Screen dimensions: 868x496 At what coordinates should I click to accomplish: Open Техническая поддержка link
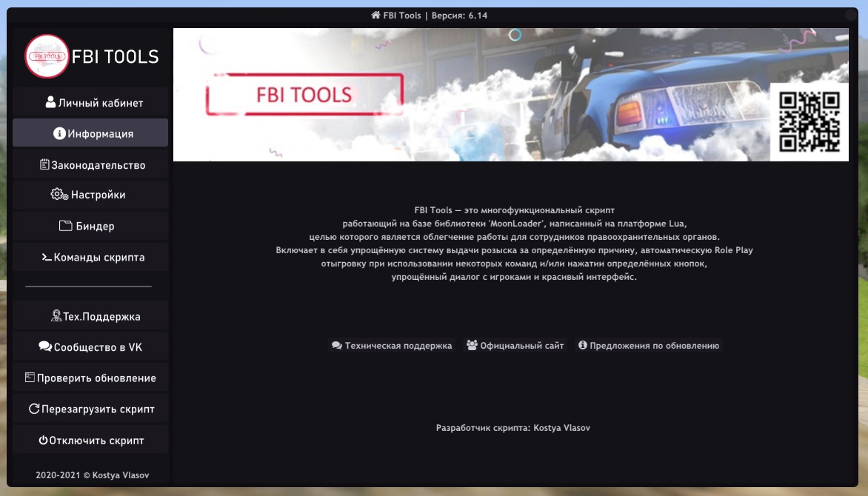coord(391,346)
